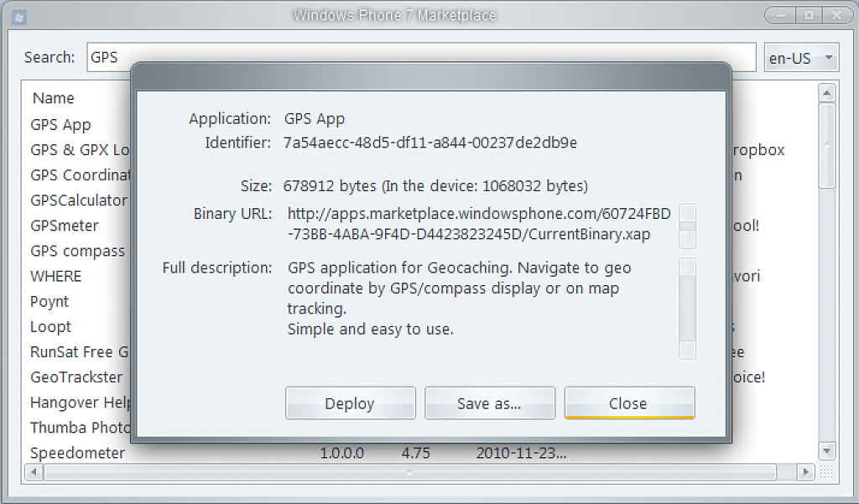859x504 pixels.
Task: Click the horizontal scroll right arrow
Action: click(804, 471)
